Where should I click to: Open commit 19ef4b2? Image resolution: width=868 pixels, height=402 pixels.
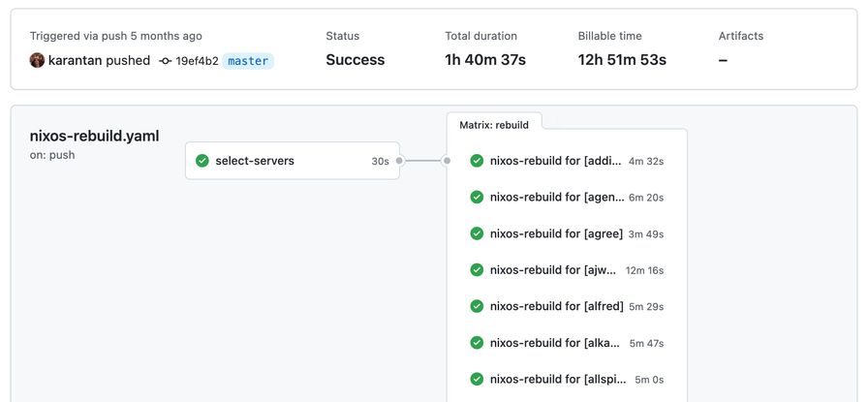(197, 61)
